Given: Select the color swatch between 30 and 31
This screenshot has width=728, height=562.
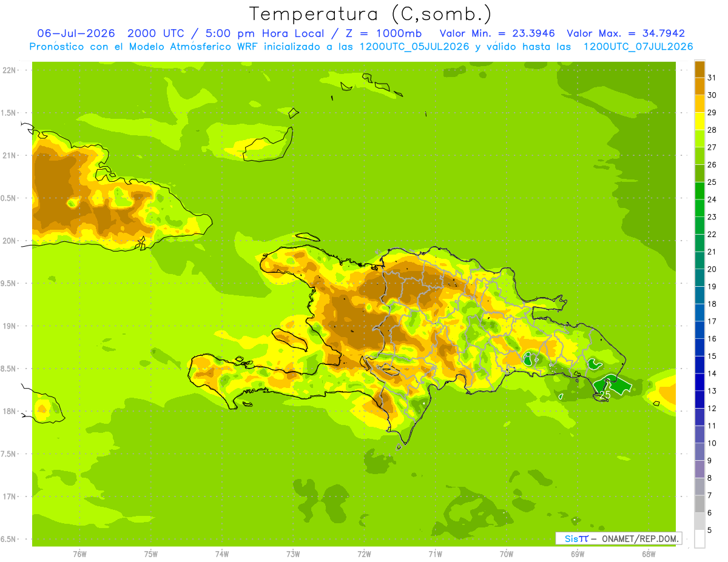Looking at the screenshot, I should point(699,86).
